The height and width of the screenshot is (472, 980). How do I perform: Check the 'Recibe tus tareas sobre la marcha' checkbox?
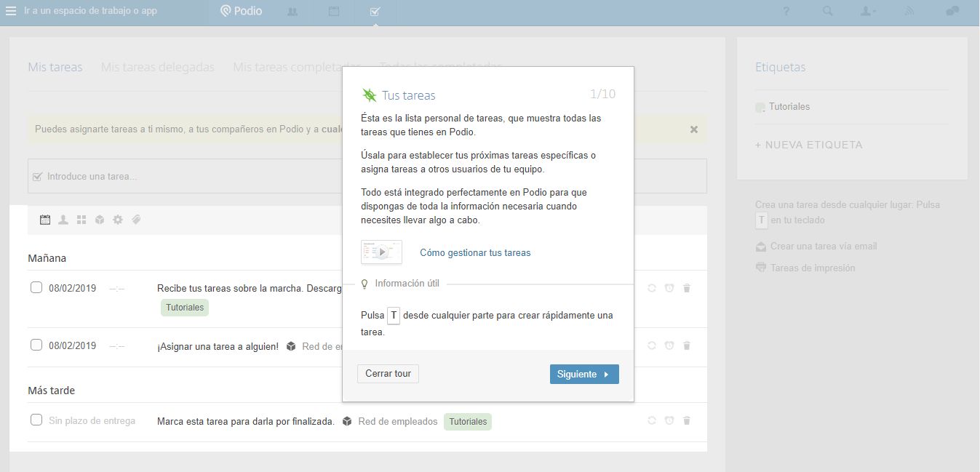pyautogui.click(x=36, y=287)
